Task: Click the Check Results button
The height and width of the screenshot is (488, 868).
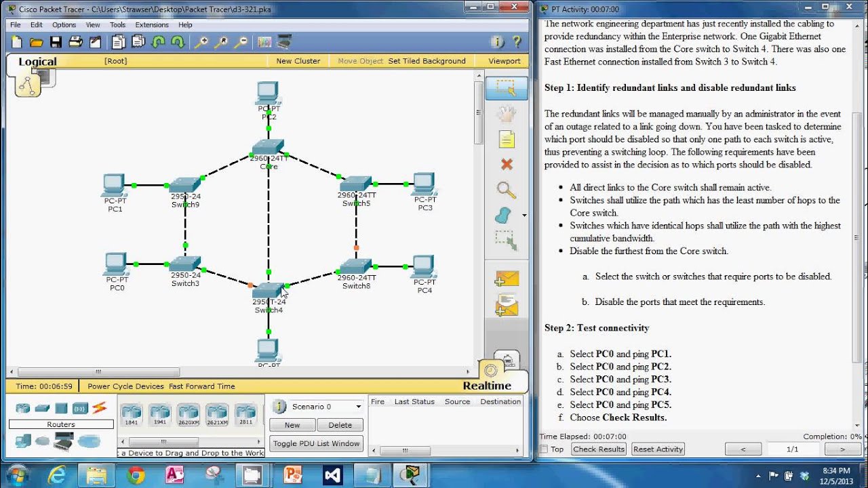Action: point(598,449)
